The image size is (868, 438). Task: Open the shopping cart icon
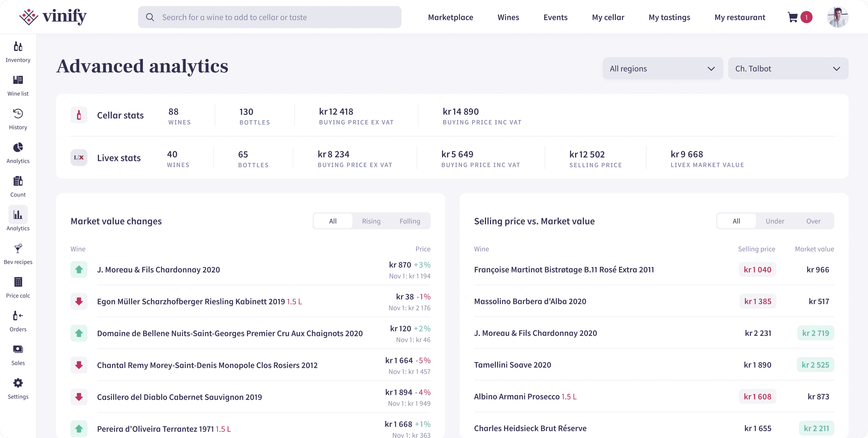(793, 17)
